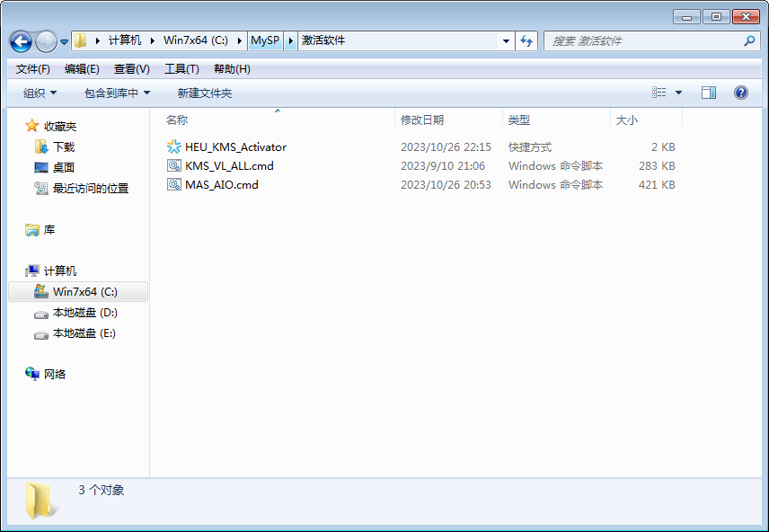Screen dimensions: 769x532
Task: Expand the 计算机 tree node
Action: point(15,270)
